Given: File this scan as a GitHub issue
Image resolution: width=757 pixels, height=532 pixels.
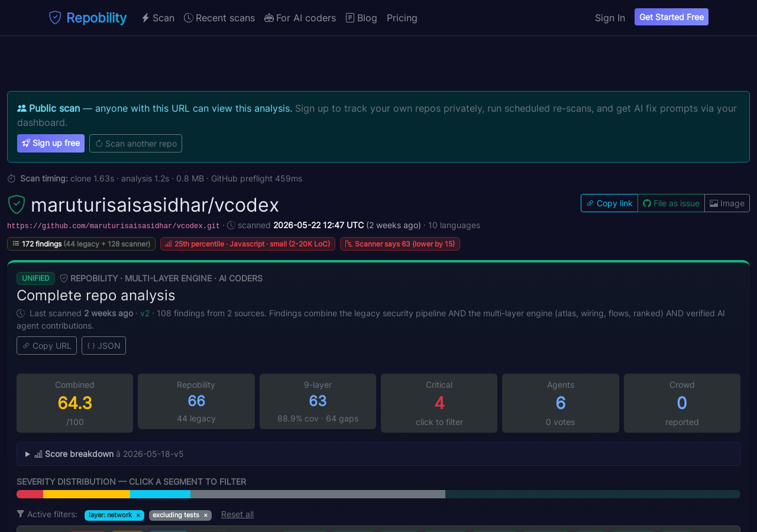Looking at the screenshot, I should [671, 203].
